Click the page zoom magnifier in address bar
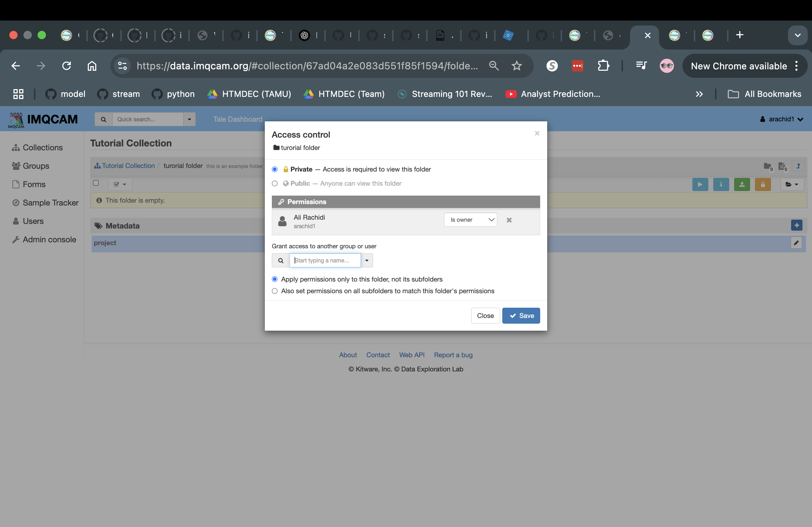The width and height of the screenshot is (812, 527). coord(494,66)
